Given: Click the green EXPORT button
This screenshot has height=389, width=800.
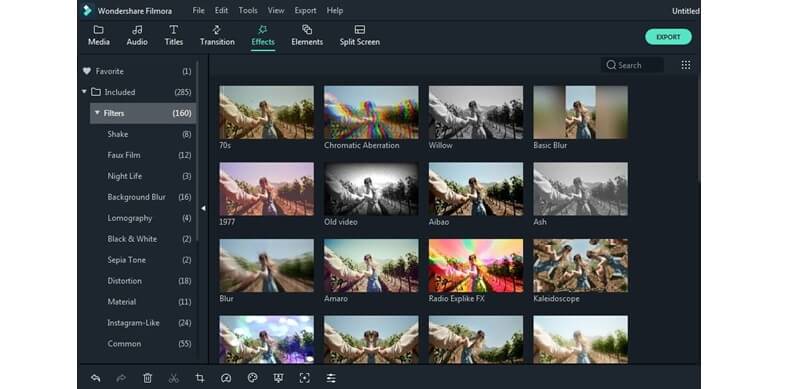Looking at the screenshot, I should click(668, 37).
